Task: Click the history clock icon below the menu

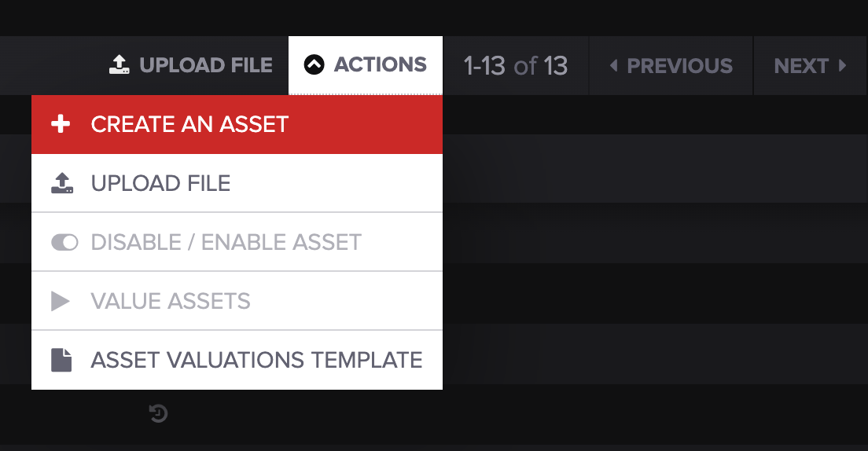Action: [158, 412]
